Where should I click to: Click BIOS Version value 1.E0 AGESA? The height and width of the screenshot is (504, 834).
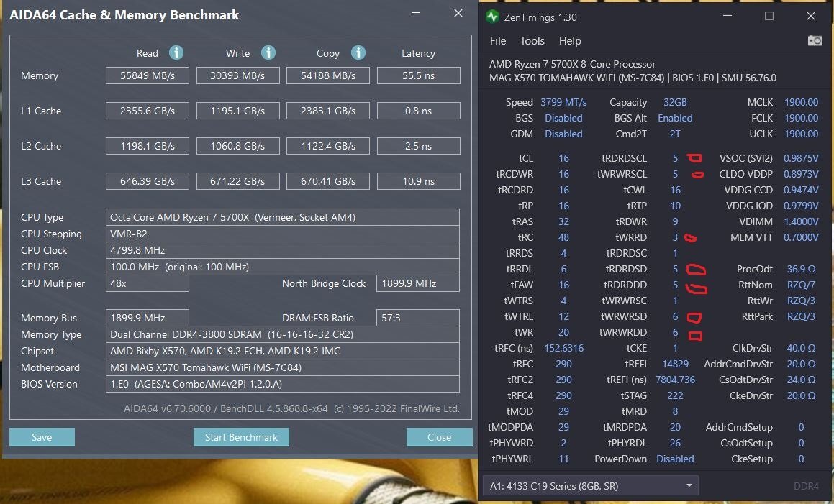coord(282,384)
